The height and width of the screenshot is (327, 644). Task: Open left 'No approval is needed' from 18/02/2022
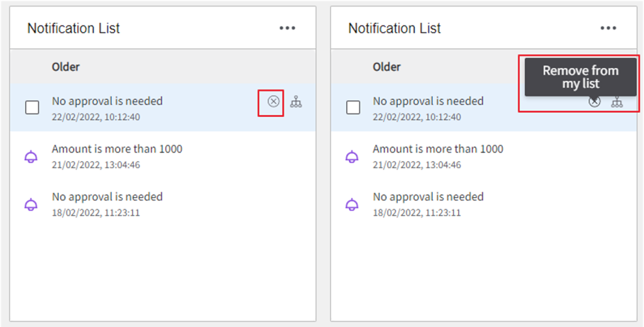tap(163, 204)
